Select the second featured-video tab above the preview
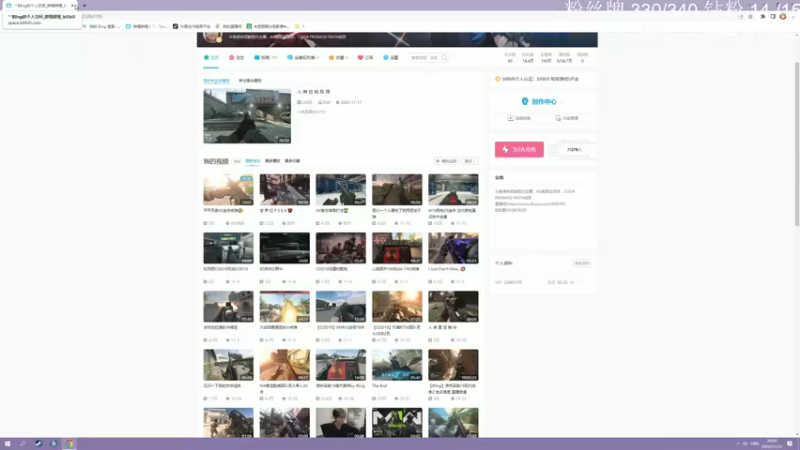The width and height of the screenshot is (800, 450). tap(250, 81)
